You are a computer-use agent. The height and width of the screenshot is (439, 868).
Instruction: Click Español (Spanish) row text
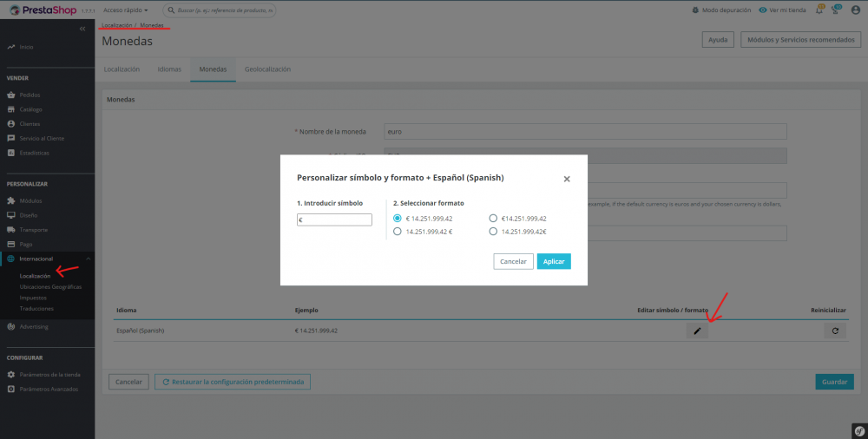click(x=140, y=331)
